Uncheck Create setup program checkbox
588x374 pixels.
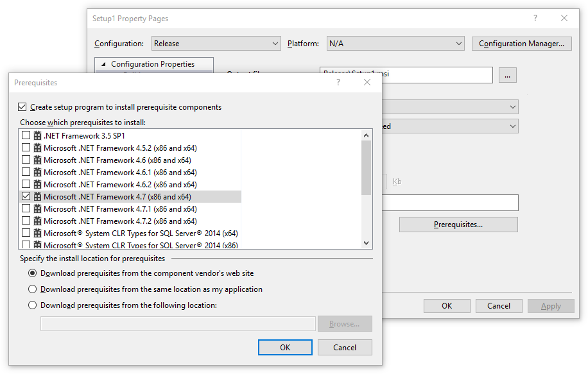coord(23,107)
